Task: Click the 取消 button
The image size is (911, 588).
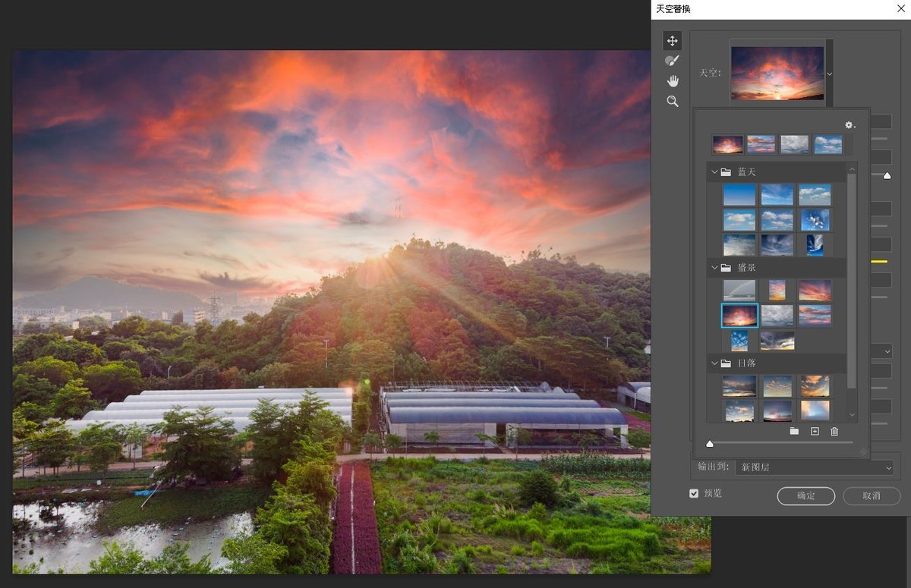Action: 871,495
